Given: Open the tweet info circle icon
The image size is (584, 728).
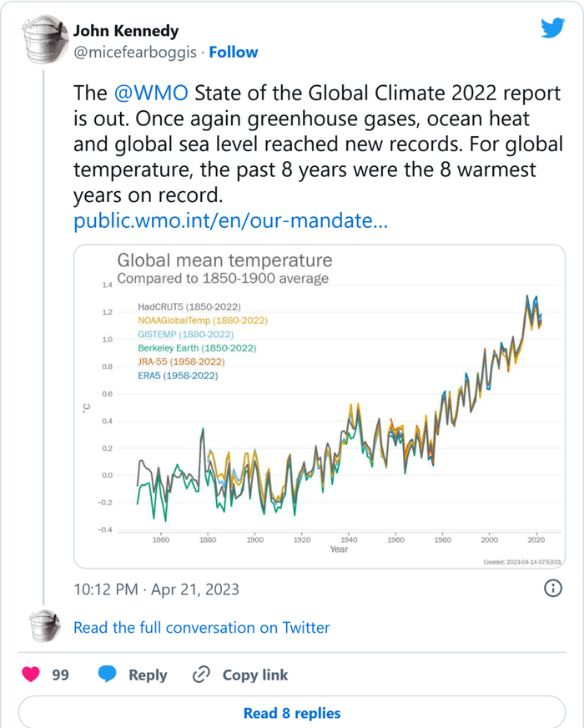Looking at the screenshot, I should [552, 589].
